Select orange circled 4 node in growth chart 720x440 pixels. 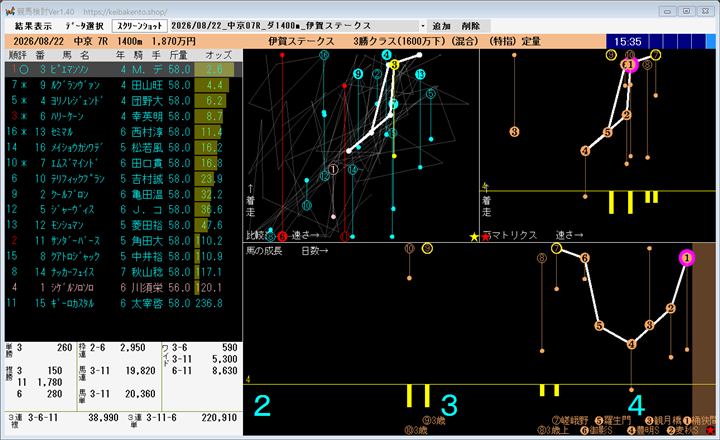[631, 344]
